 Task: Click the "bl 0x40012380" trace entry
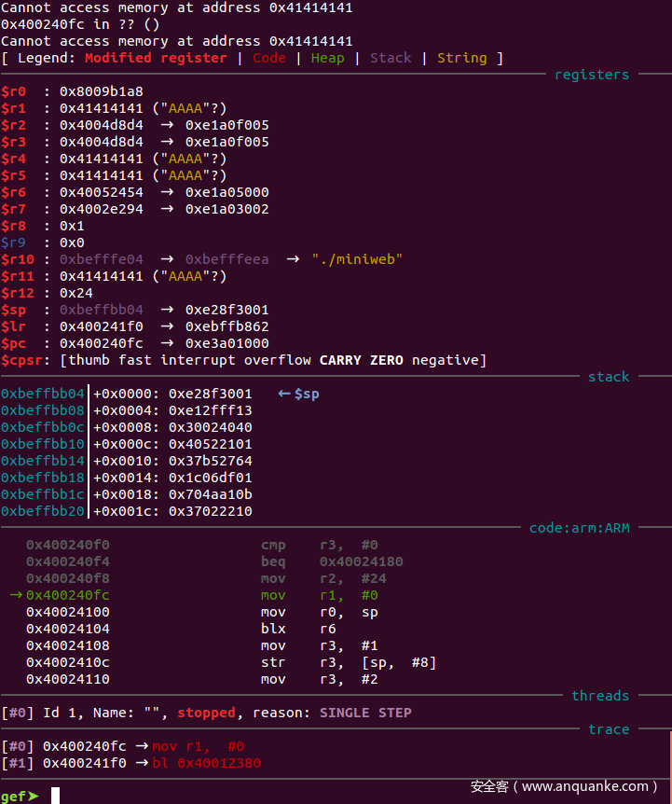point(206,763)
